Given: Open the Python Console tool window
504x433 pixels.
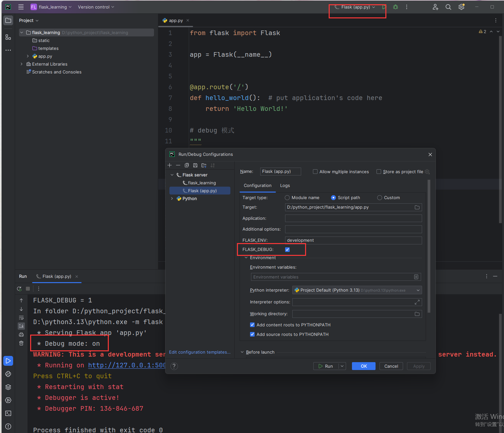Looking at the screenshot, I should 8,374.
